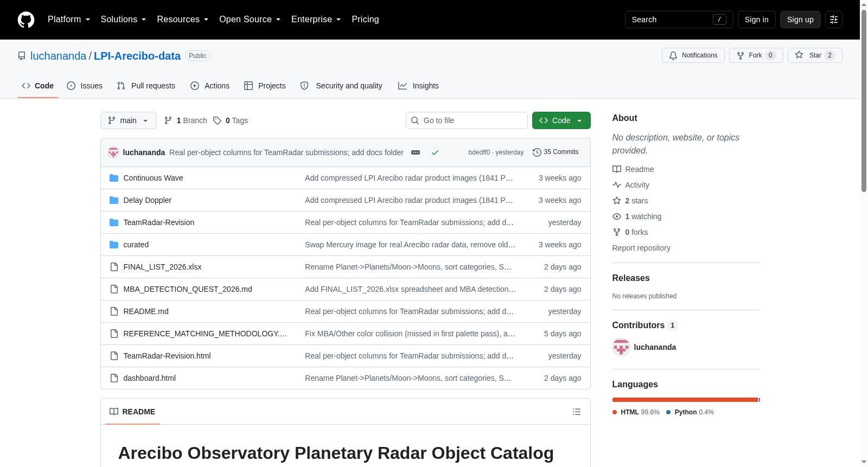Open commit hash bdedff0 link

tap(479, 152)
